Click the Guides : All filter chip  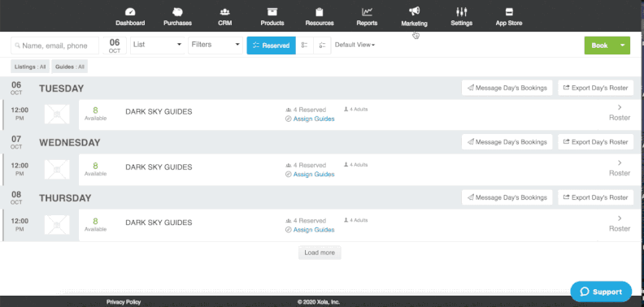(x=70, y=67)
